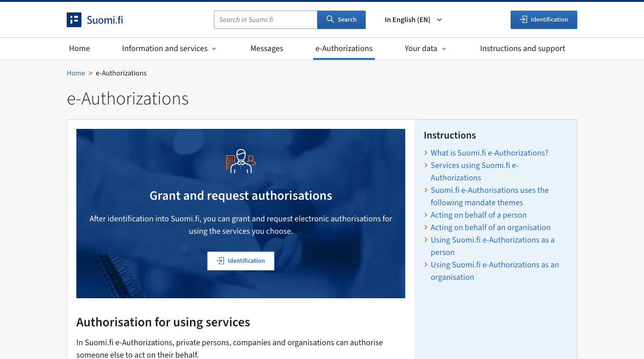Open Instructions and support page
Screen dimensions: 644x359
tap(523, 48)
